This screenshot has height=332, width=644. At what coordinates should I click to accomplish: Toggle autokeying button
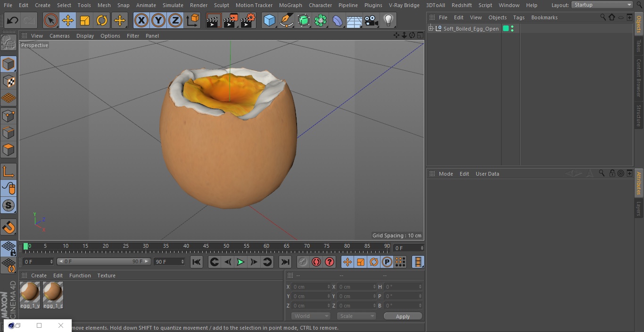316,262
